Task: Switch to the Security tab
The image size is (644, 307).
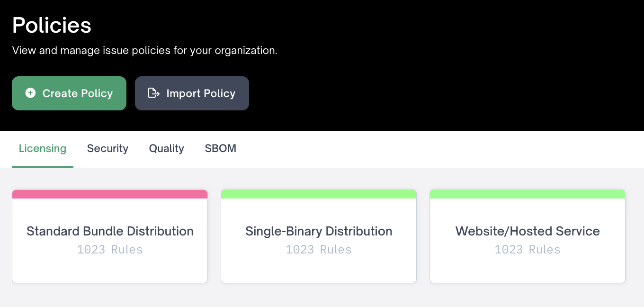Action: (107, 148)
